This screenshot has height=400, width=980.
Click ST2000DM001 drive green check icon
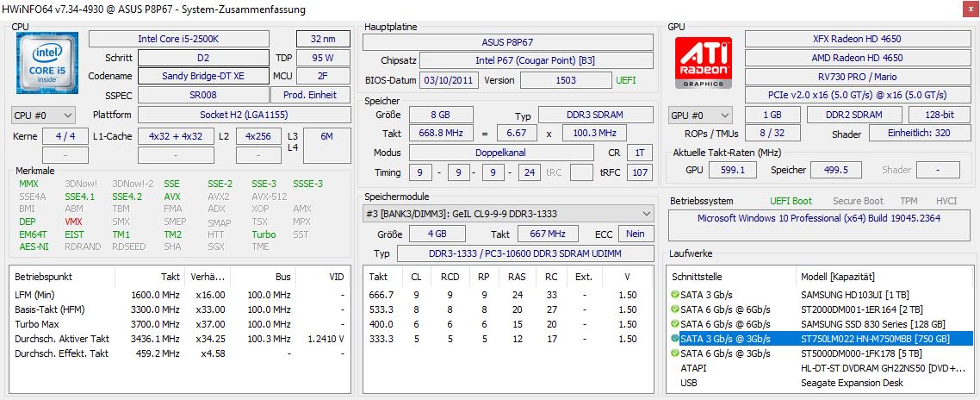[674, 309]
